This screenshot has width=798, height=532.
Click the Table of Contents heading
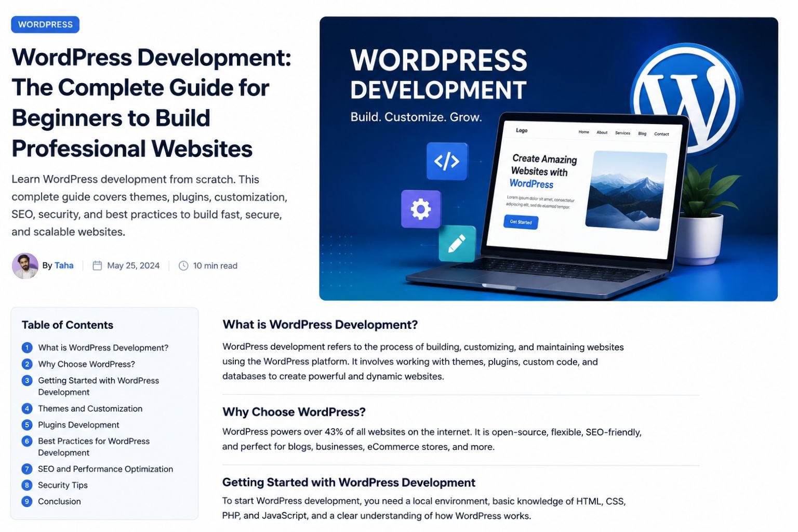68,325
